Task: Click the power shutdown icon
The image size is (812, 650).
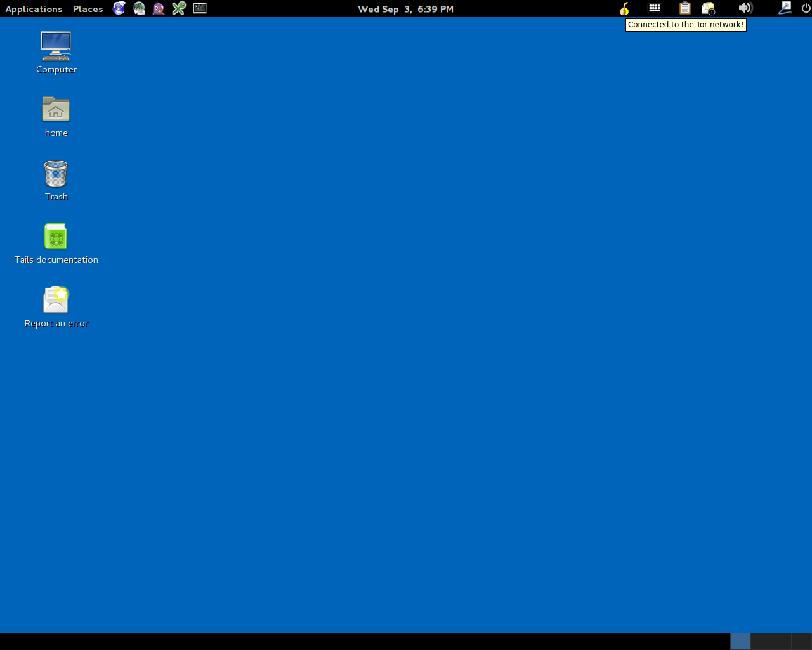Action: [x=806, y=8]
